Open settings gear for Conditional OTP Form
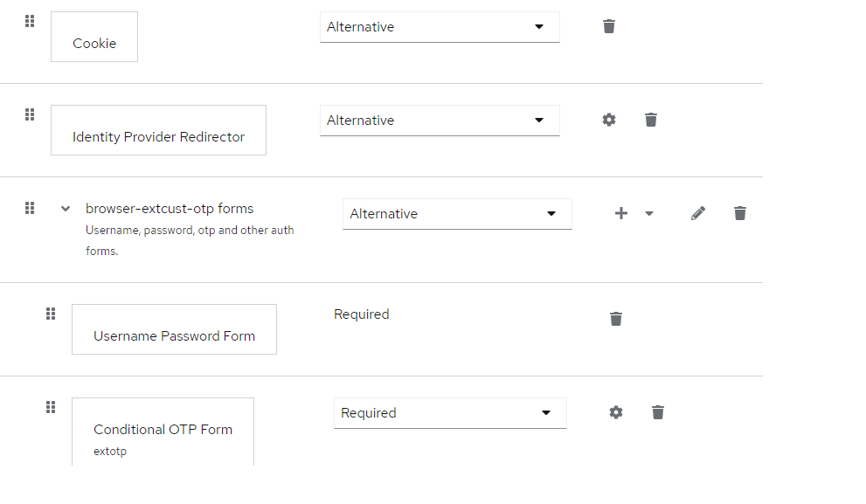The height and width of the screenshot is (504, 866). pyautogui.click(x=616, y=412)
